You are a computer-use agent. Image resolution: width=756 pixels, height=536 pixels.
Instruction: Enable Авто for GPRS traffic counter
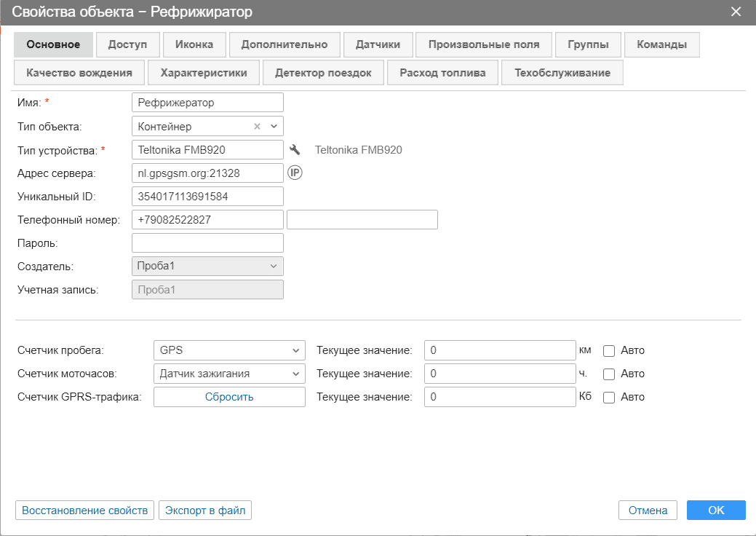pyautogui.click(x=609, y=398)
